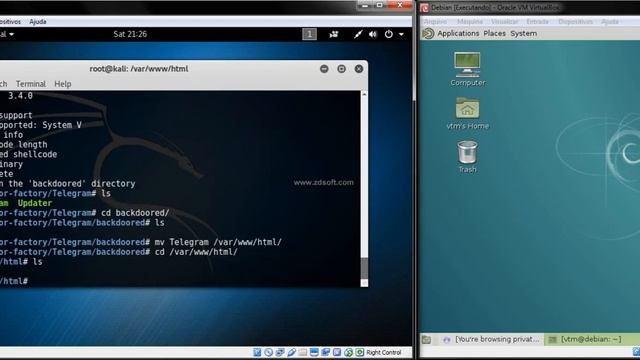Open the Terminal menu in terminal window
This screenshot has width=640, height=360.
pyautogui.click(x=31, y=84)
